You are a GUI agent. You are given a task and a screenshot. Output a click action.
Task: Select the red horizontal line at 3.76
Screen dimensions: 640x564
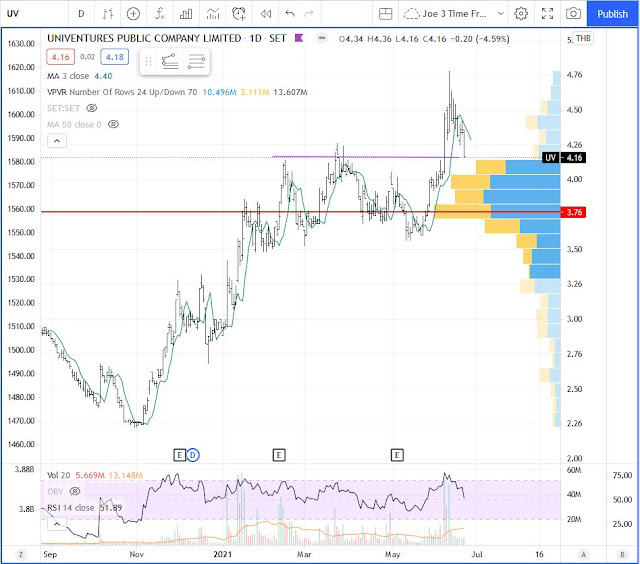click(237, 212)
